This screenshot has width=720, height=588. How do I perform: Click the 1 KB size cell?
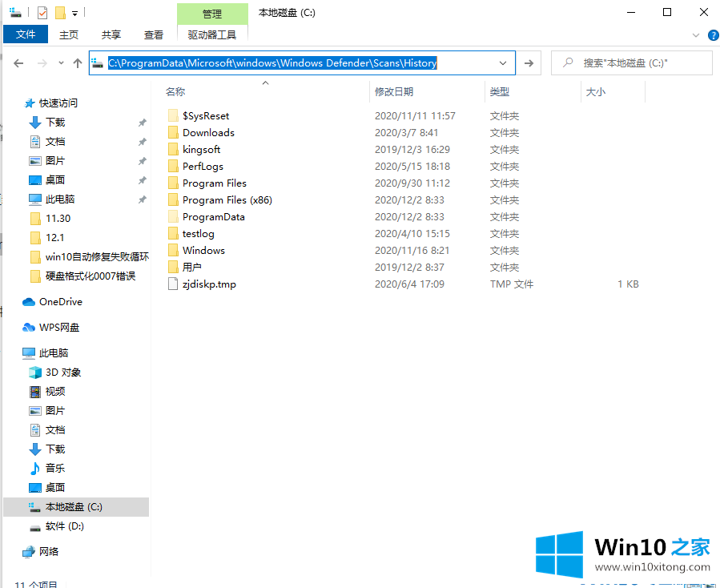[x=628, y=284]
